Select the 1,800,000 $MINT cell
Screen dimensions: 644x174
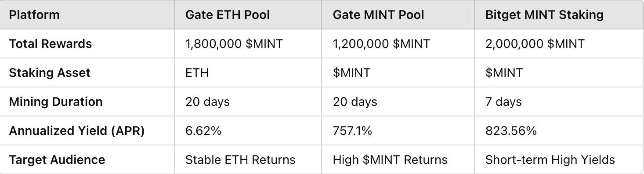pyautogui.click(x=248, y=43)
